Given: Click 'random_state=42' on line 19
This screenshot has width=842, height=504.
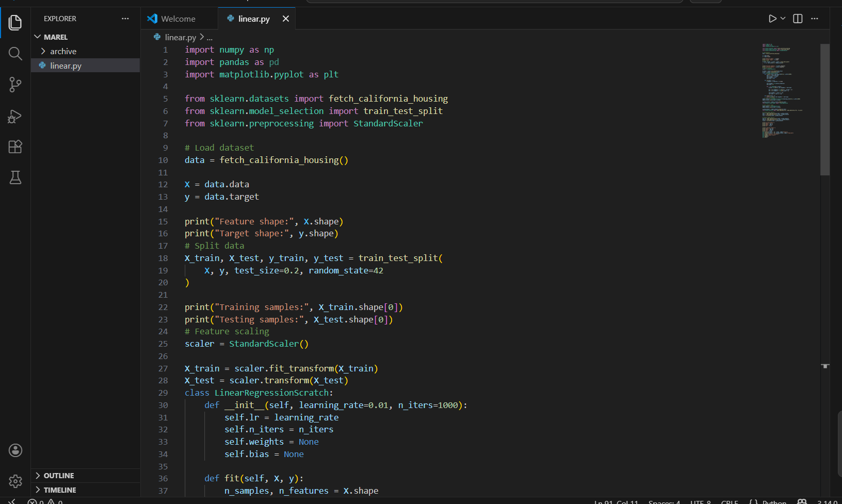Looking at the screenshot, I should 346,271.
